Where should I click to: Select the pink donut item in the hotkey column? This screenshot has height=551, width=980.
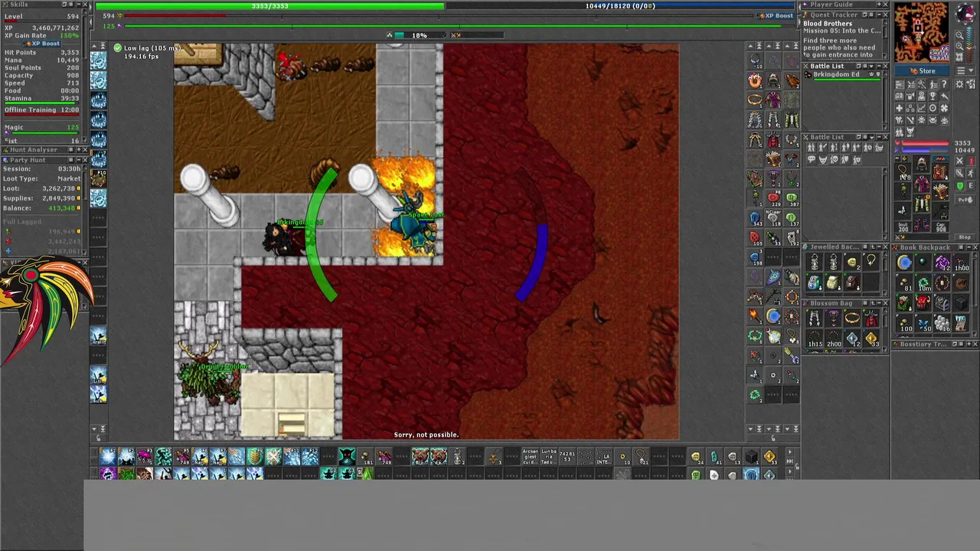(x=755, y=80)
